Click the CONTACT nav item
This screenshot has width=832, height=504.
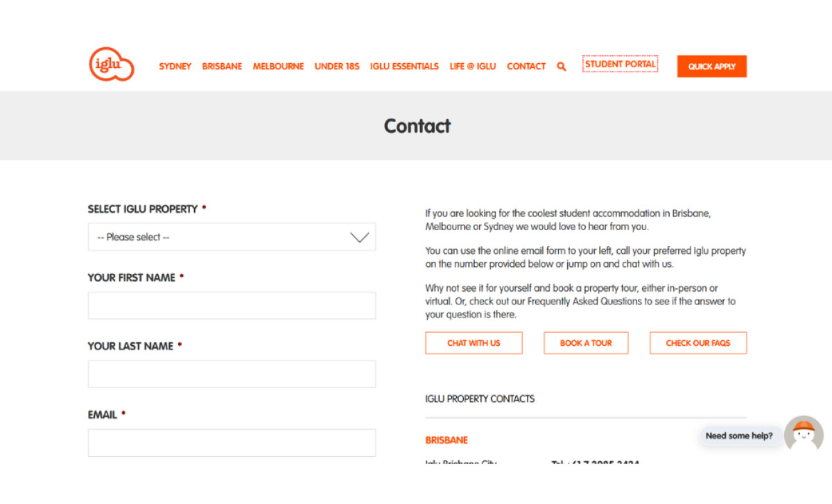click(526, 66)
